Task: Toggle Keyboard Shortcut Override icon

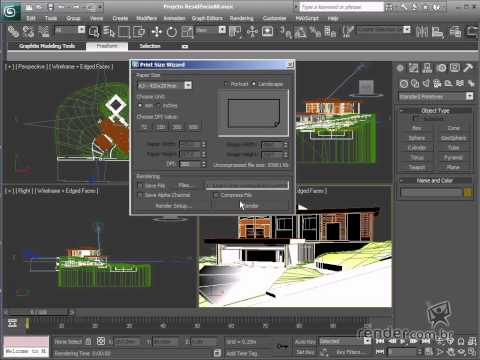Action: tap(267, 32)
